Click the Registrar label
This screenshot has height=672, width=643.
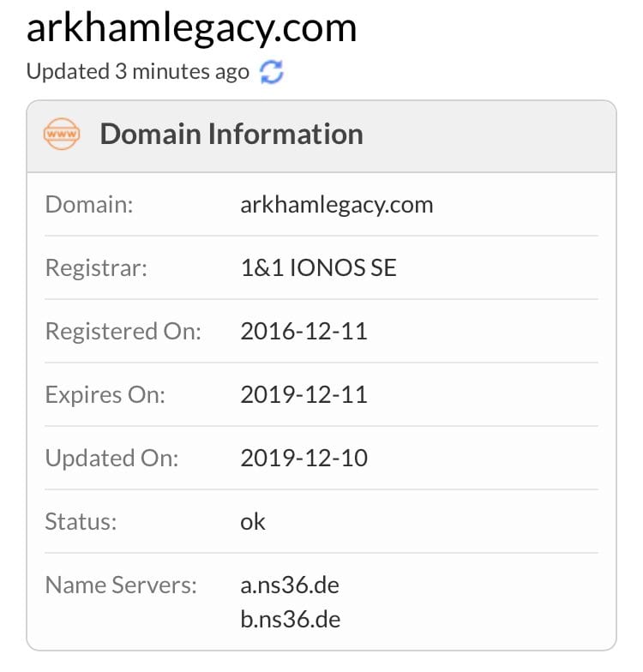pos(97,267)
